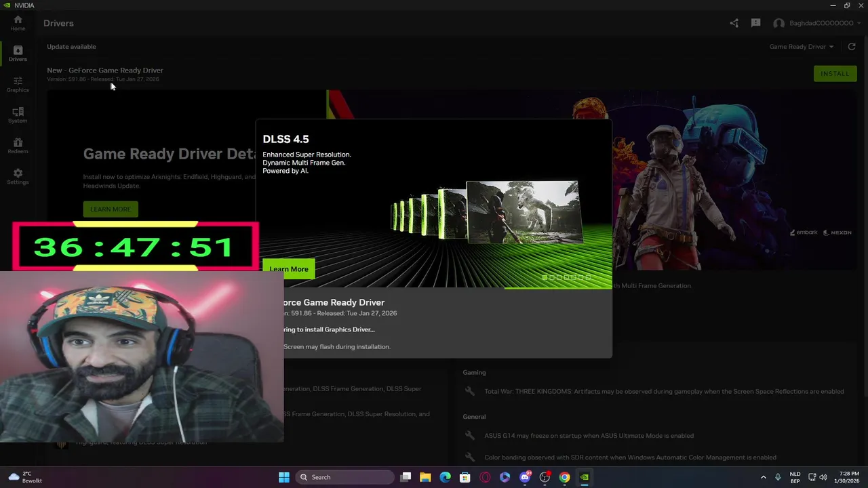
Task: Click the share icon in the header
Action: pos(734,23)
